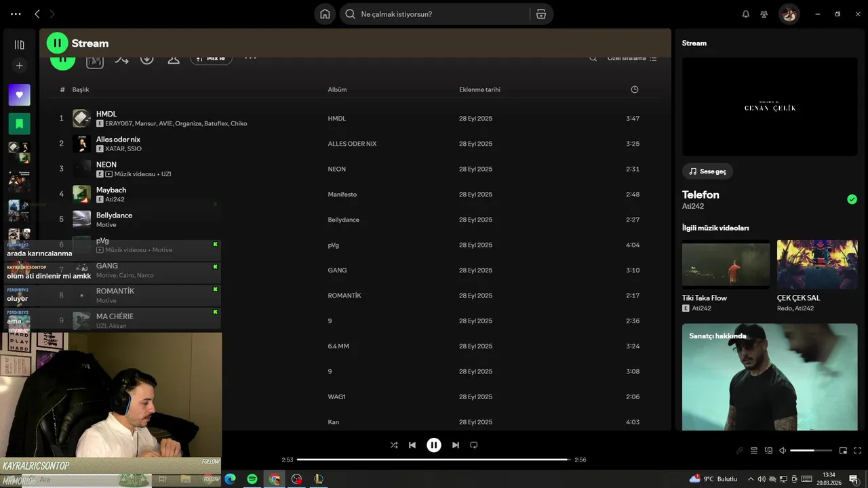
Task: Open the 'Özel sıralama' sort dropdown
Action: click(632, 59)
